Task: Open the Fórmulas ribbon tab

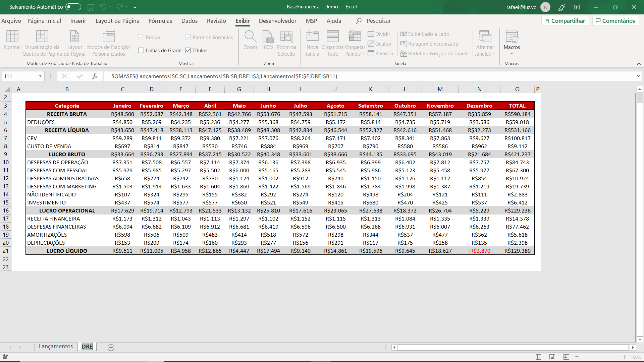Action: 160,21
